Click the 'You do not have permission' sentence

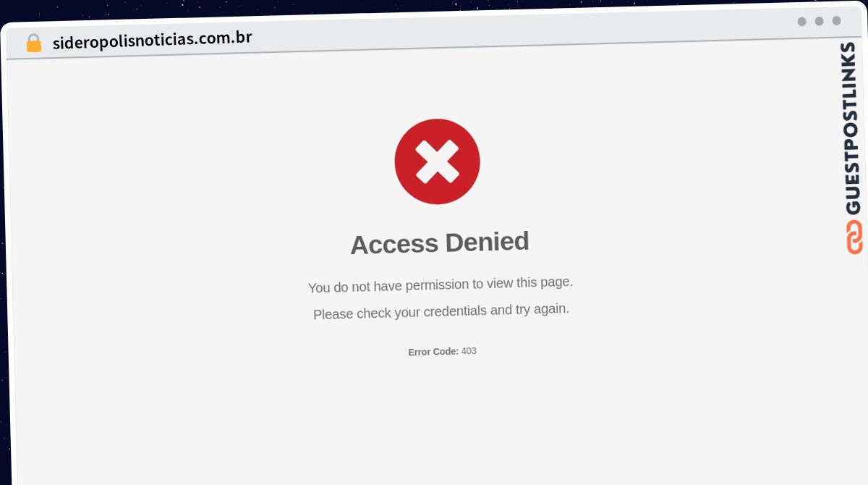(441, 284)
